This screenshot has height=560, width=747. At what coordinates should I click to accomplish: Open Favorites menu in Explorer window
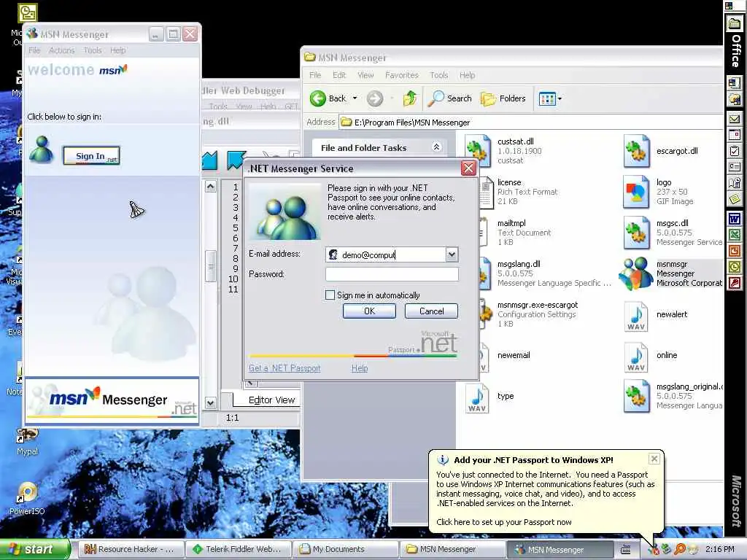[x=402, y=75]
